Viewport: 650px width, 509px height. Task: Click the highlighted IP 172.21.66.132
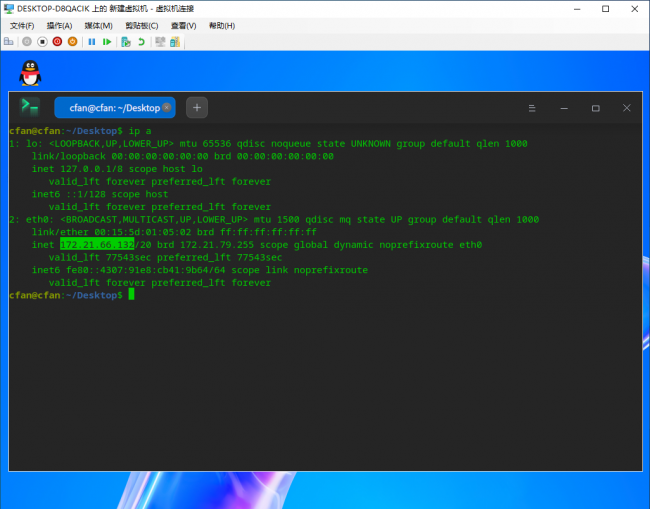[x=97, y=245]
